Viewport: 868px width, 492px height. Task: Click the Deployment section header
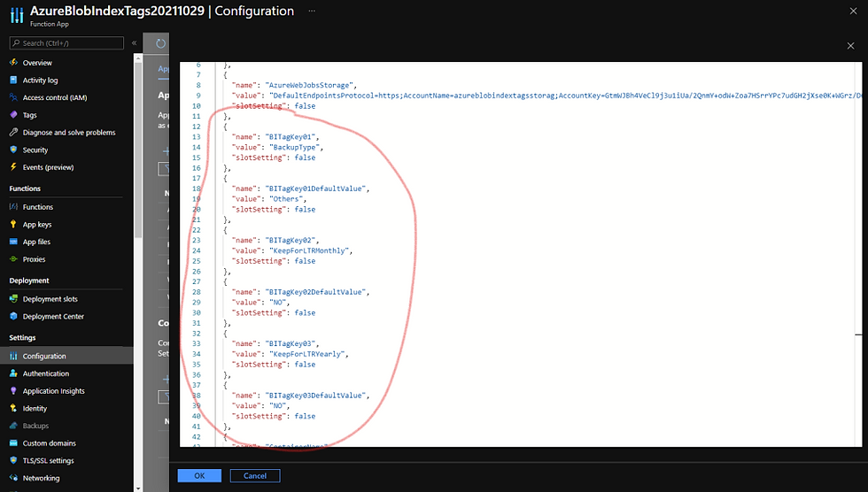28,281
